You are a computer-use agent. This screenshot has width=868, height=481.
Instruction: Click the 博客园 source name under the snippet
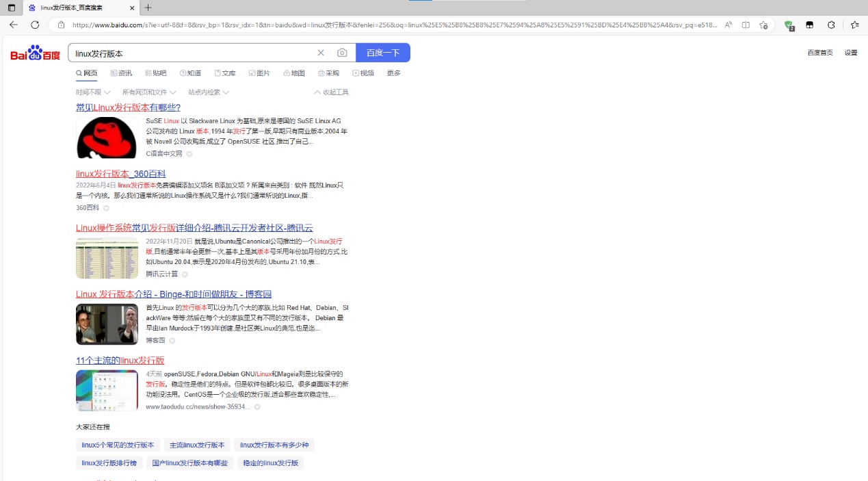(x=155, y=341)
